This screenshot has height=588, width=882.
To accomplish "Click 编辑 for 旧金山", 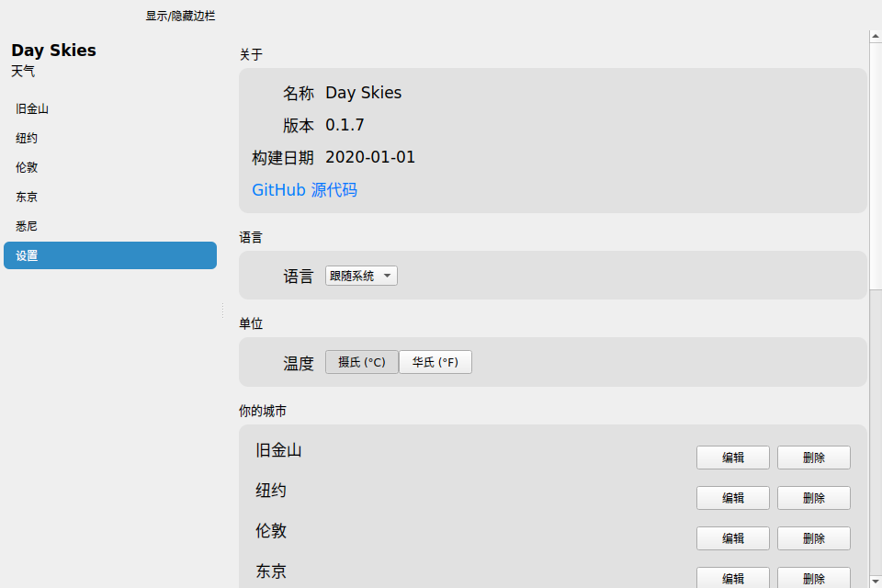I will [733, 458].
